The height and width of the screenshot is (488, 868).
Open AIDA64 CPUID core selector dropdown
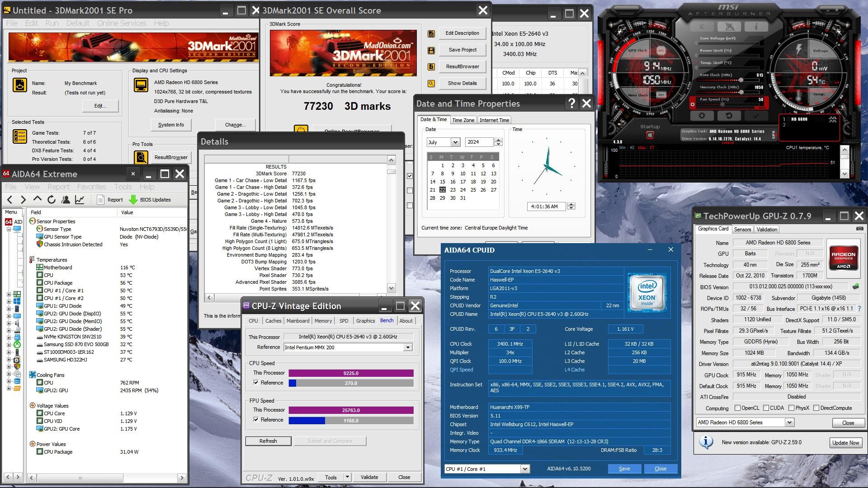click(x=524, y=469)
